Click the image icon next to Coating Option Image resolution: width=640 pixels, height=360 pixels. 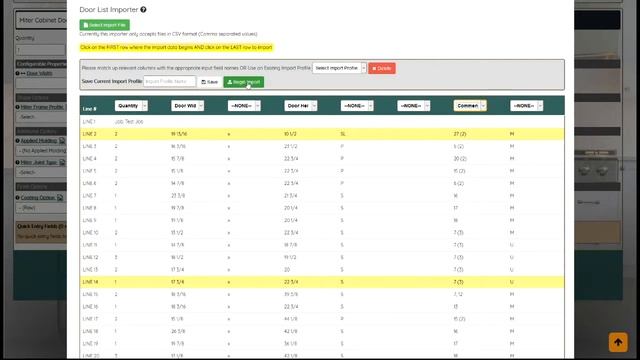60,198
